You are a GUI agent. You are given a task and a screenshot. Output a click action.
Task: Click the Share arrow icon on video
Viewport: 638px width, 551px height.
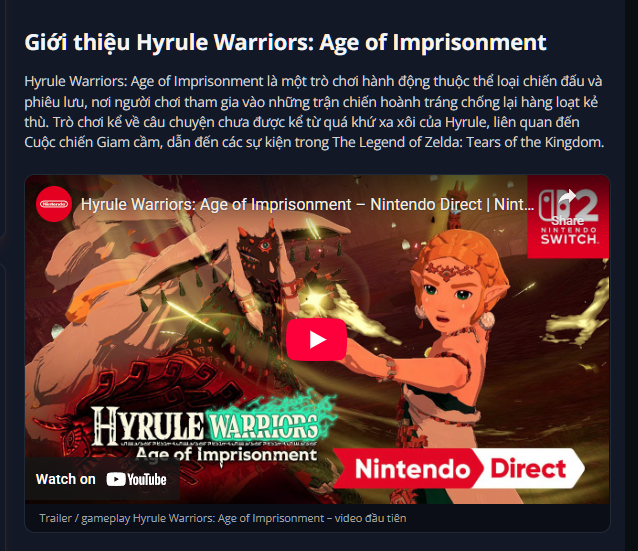point(568,198)
